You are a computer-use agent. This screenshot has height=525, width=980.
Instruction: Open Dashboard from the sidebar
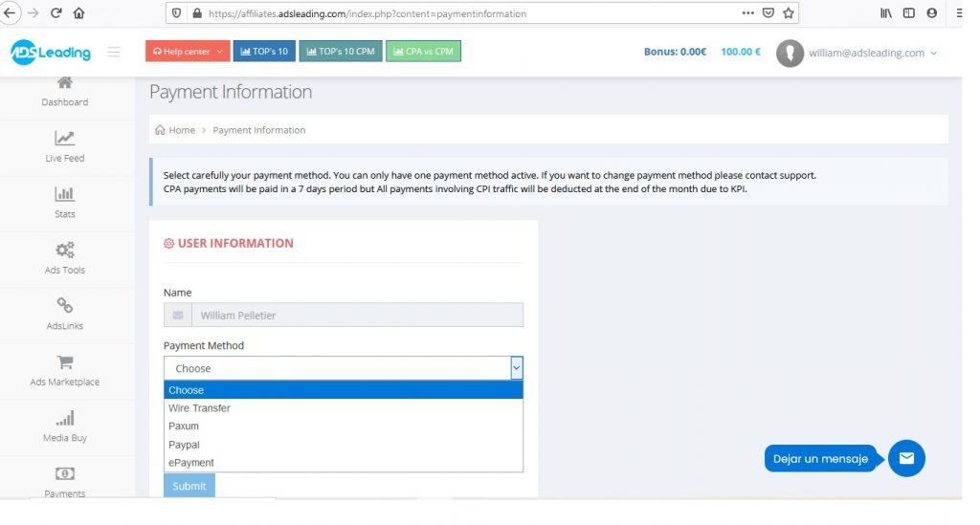tap(65, 91)
